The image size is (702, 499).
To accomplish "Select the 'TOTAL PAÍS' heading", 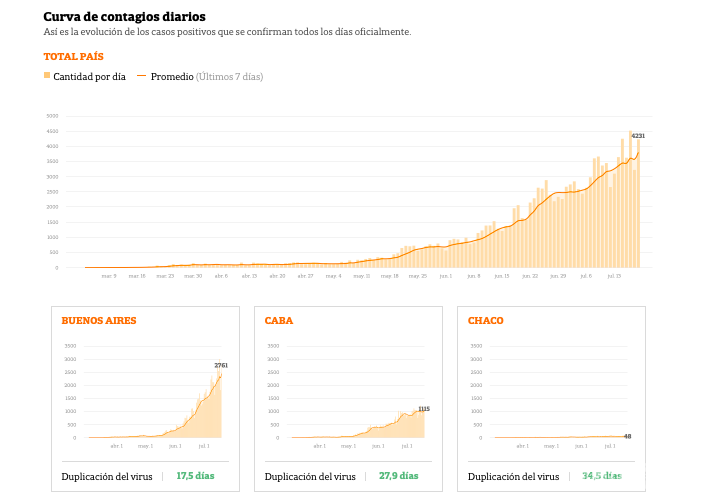I will pyautogui.click(x=73, y=57).
